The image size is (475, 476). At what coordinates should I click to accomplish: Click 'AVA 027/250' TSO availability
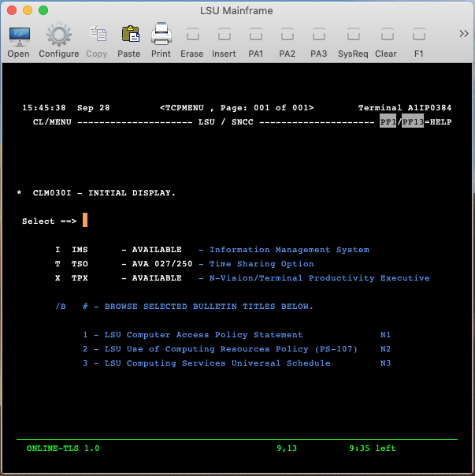coord(162,264)
